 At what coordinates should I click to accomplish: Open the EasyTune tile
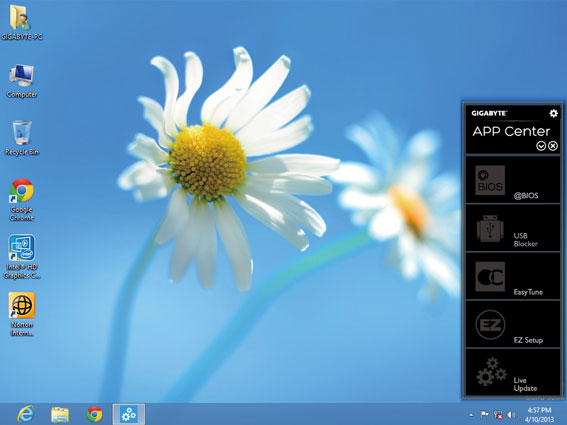tap(512, 276)
